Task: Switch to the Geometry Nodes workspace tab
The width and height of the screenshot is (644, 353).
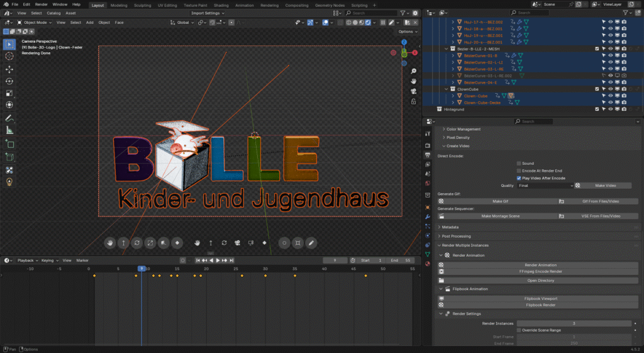Action: [330, 5]
